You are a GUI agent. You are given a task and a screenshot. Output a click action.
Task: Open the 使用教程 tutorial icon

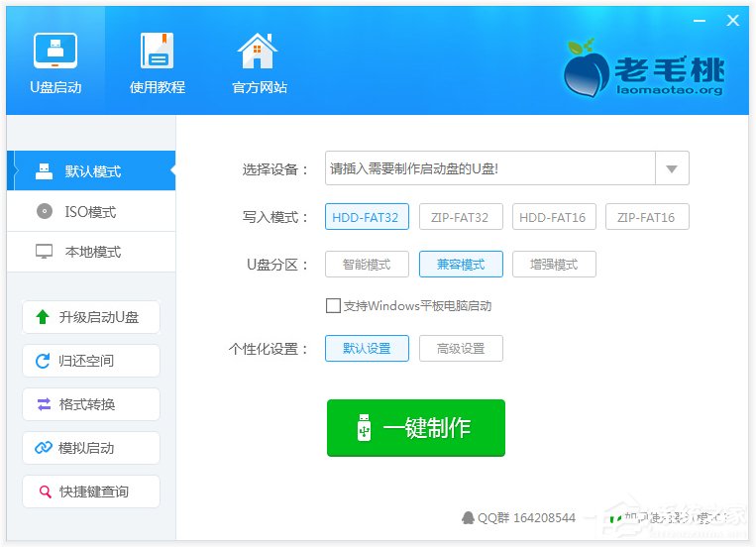pos(157,52)
